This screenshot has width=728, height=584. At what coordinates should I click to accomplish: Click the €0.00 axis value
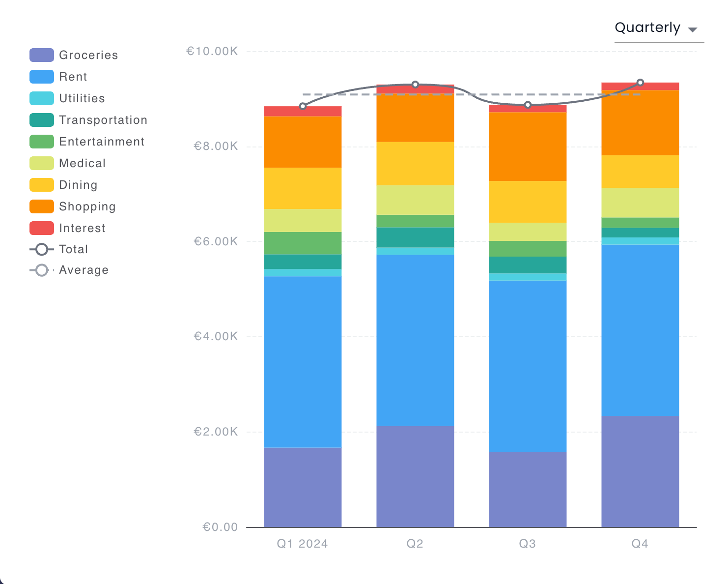pyautogui.click(x=220, y=527)
